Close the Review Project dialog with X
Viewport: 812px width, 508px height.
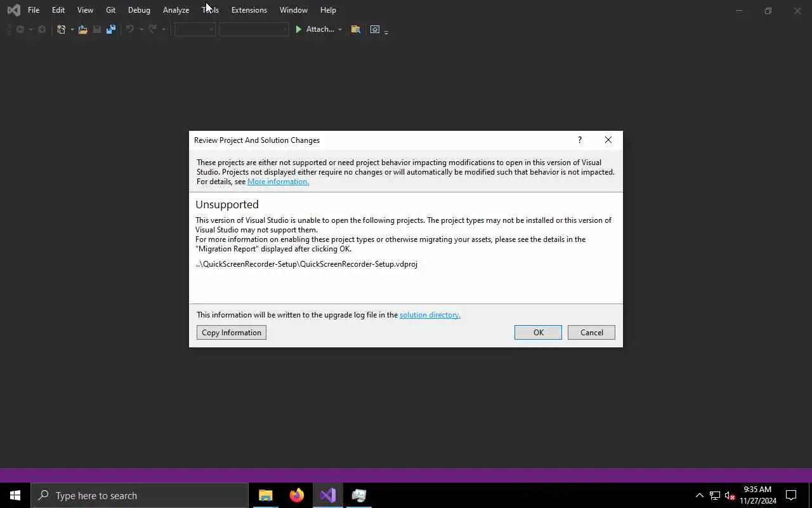(608, 140)
